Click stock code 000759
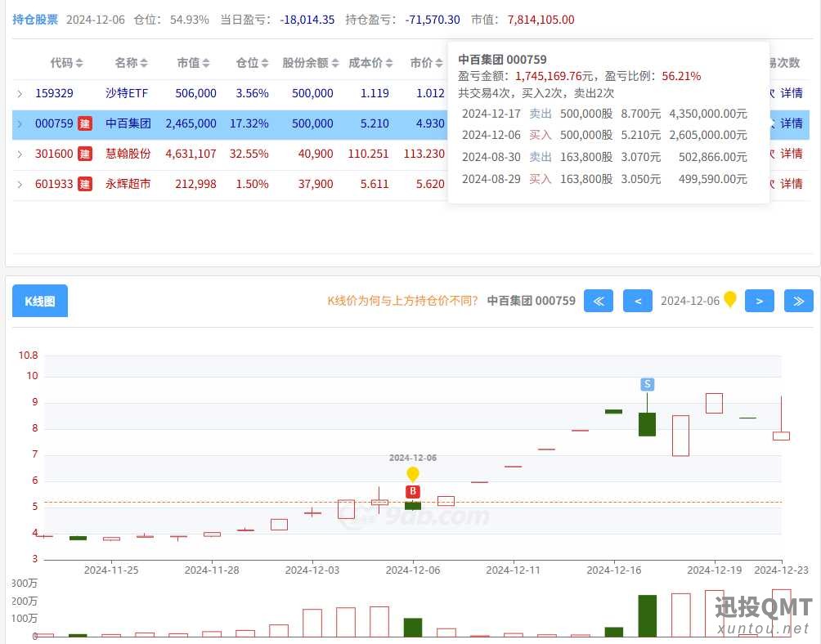The width and height of the screenshot is (821, 644). 54,124
